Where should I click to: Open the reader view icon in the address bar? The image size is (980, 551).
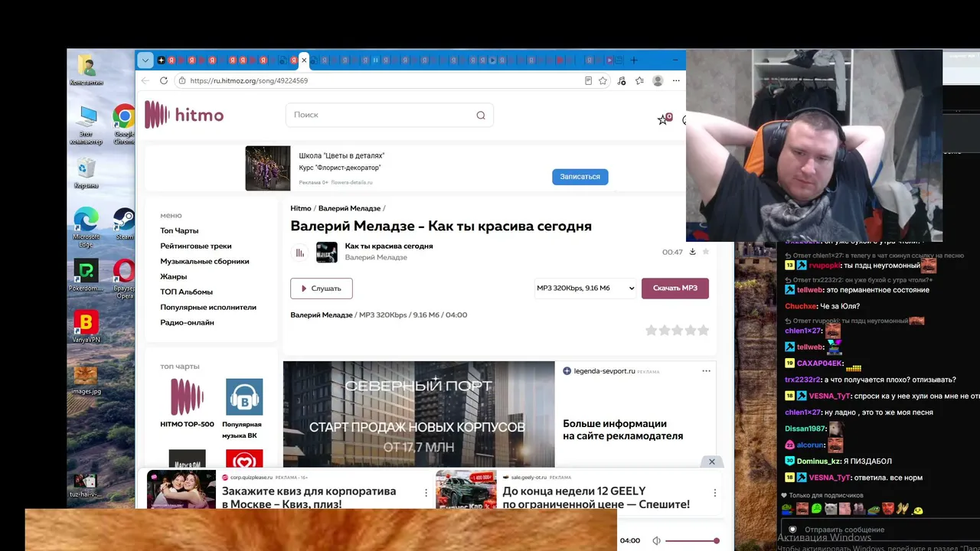coord(588,80)
